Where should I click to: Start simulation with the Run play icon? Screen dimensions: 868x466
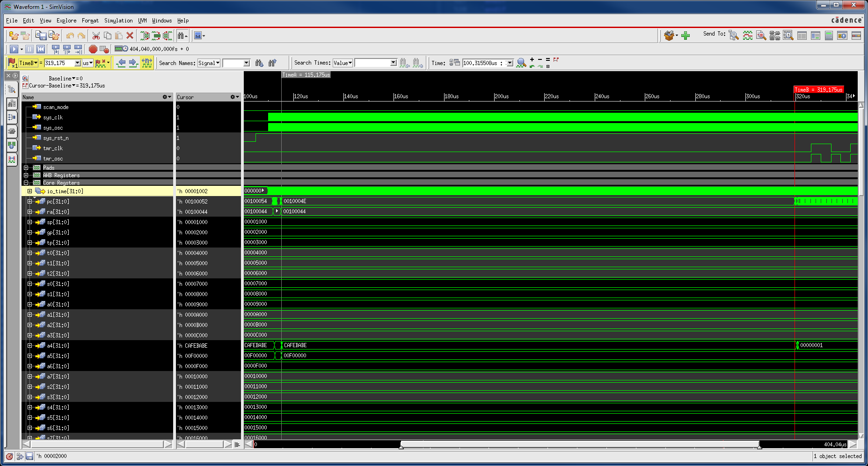[x=13, y=49]
